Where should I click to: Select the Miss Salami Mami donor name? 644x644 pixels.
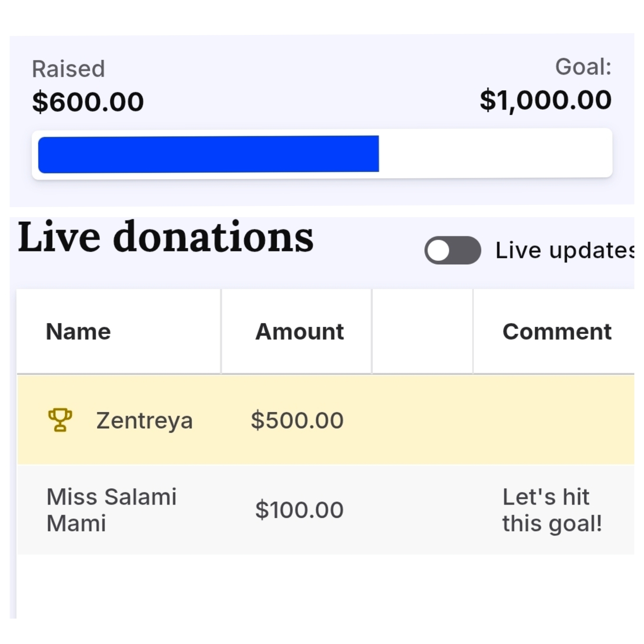[x=111, y=509]
